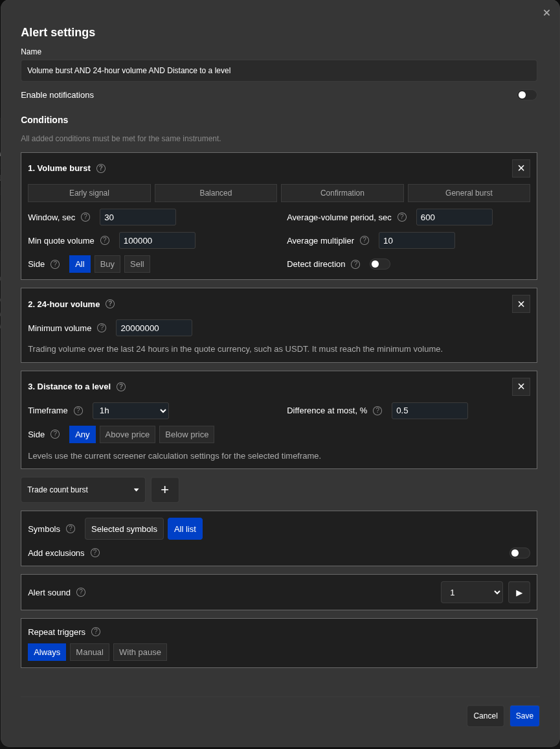Turn on Detect direction switch
This screenshot has height=749, width=560.
(x=380, y=264)
